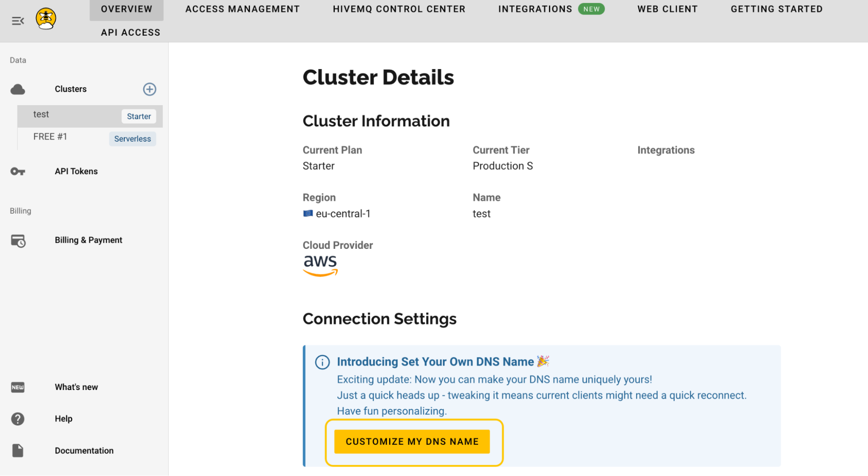Click the 'Production S' tier value
868x476 pixels.
(x=502, y=166)
